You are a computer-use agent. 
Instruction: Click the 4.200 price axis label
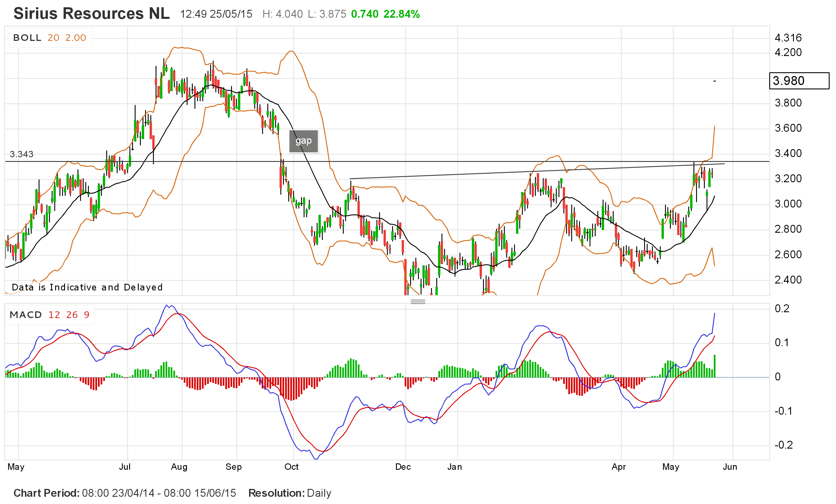tap(788, 52)
